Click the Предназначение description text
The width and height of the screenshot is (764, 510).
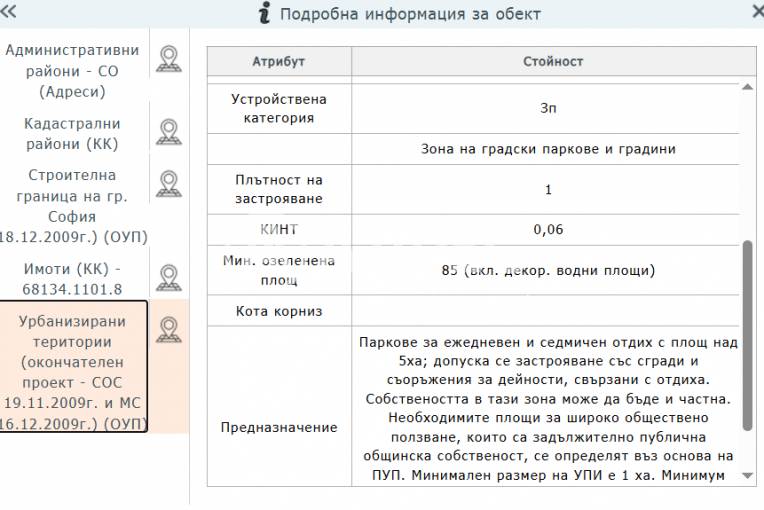click(x=548, y=409)
